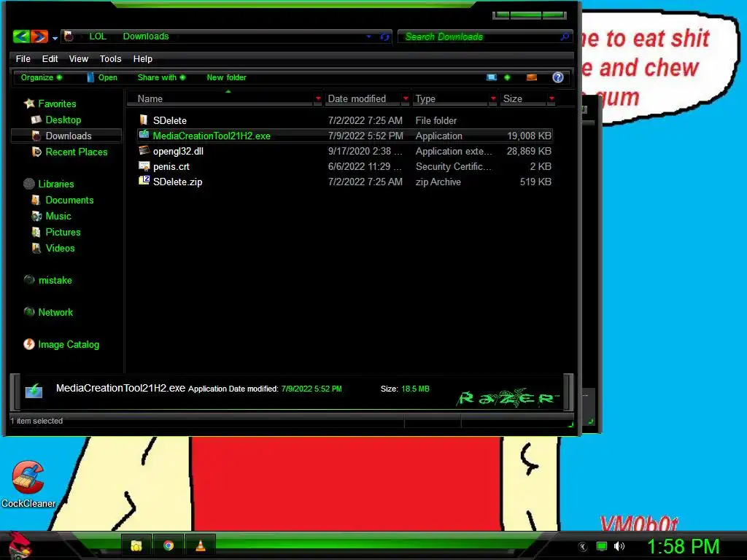
Task: Click the LOL breadcrumb in address bar
Action: pos(98,36)
